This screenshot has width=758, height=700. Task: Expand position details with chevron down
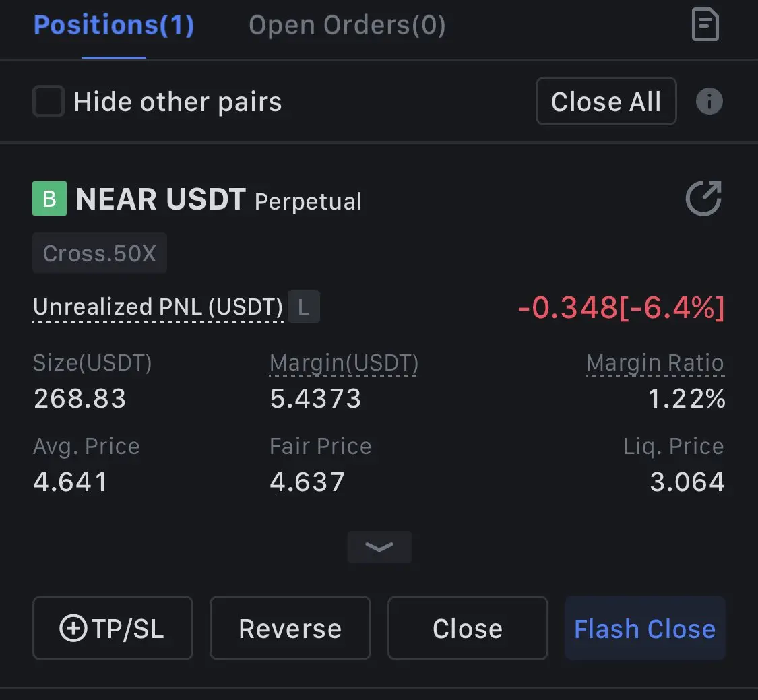click(x=379, y=547)
